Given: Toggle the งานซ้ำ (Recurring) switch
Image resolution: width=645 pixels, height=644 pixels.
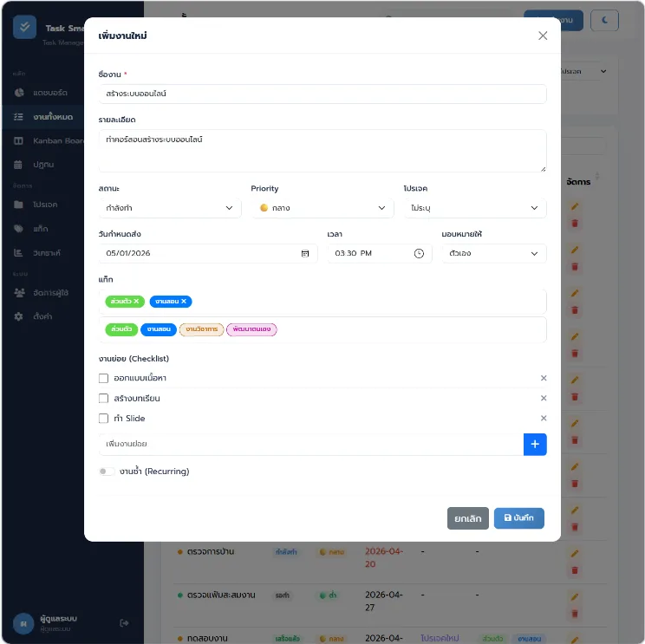Looking at the screenshot, I should 107,472.
